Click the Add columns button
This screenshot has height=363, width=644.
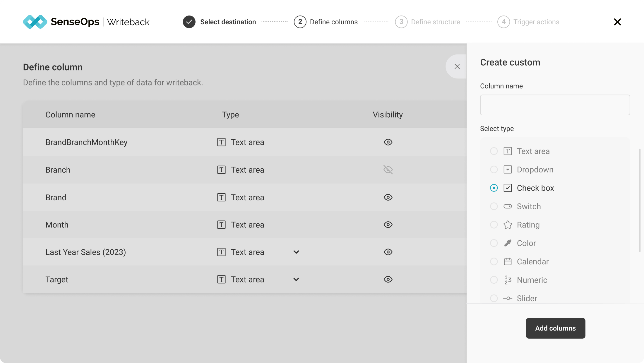point(555,328)
